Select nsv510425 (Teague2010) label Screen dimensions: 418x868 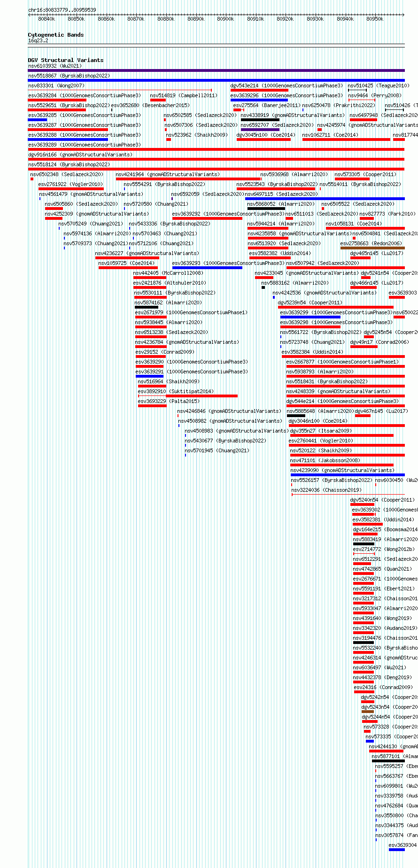tap(379, 85)
